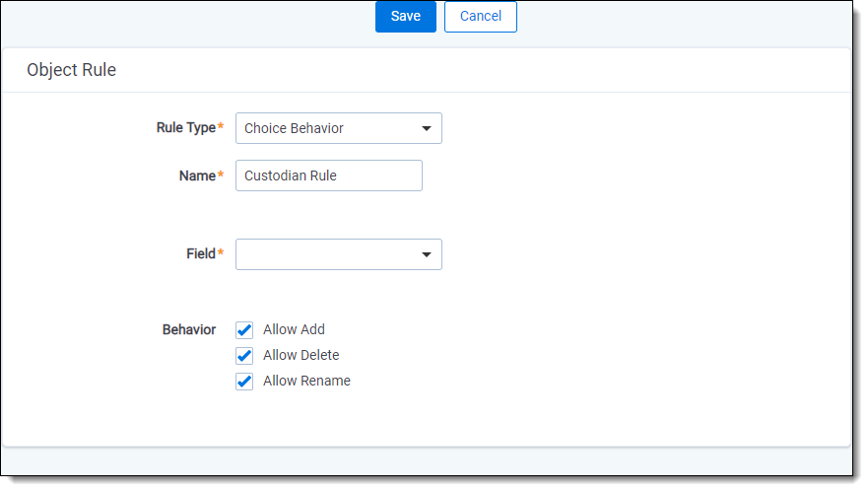Click the Name field label
The height and width of the screenshot is (491, 868).
(197, 175)
